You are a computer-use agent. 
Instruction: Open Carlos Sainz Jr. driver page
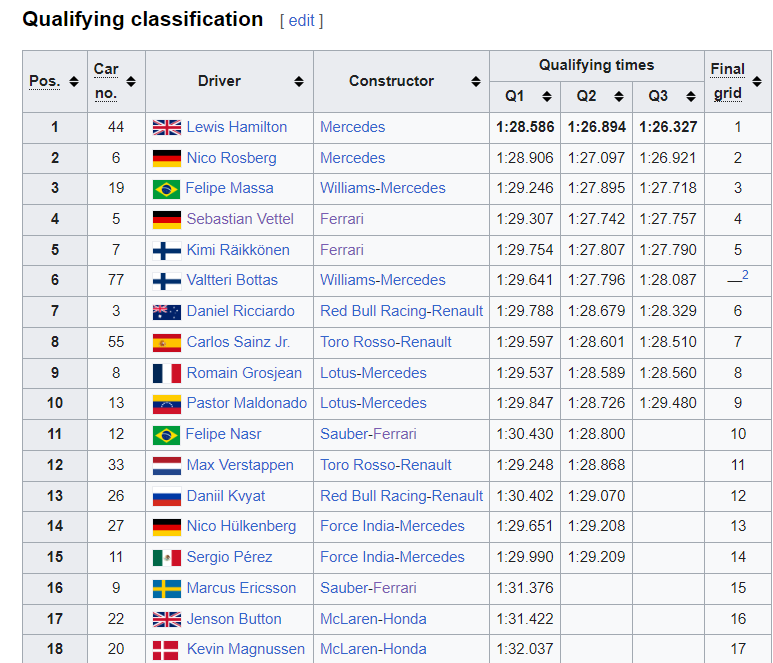point(238,342)
